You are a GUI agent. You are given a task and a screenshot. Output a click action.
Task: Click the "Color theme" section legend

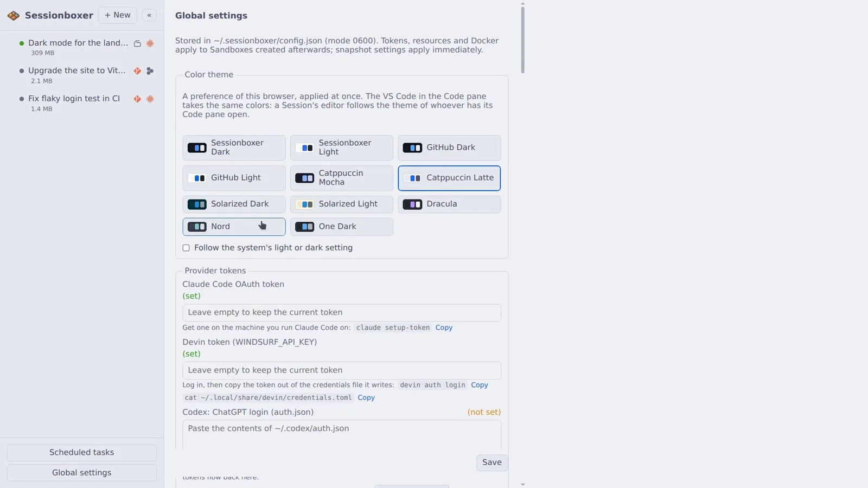209,75
